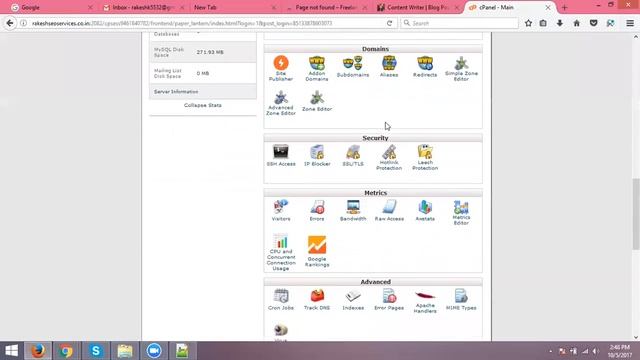
Task: Open Bandwidth statistics
Action: 353,211
